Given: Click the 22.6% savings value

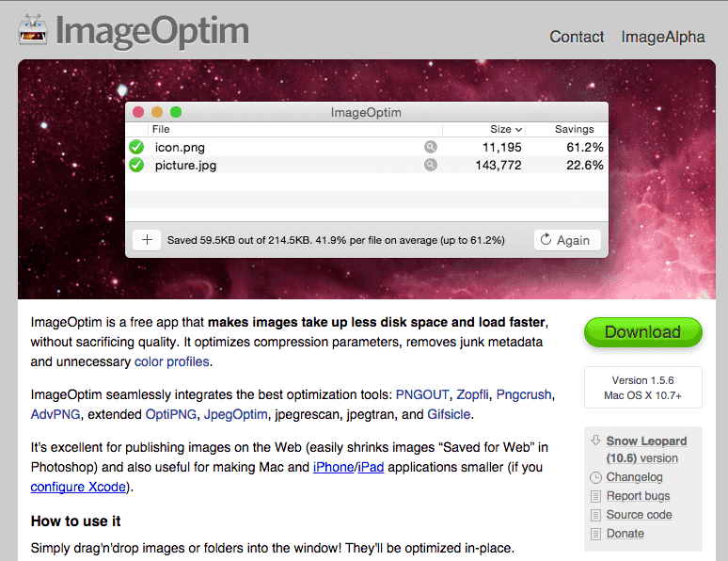Looking at the screenshot, I should point(585,165).
